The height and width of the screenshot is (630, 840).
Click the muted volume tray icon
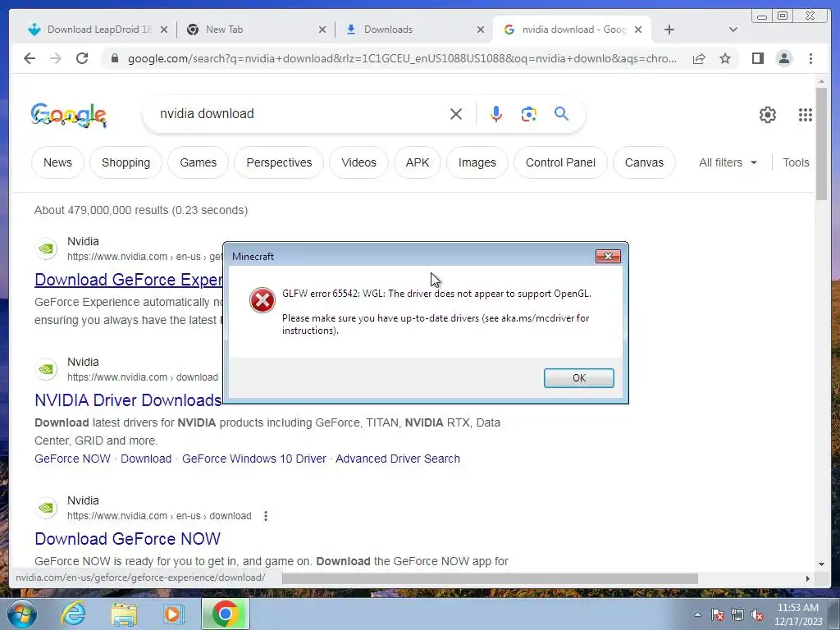[757, 614]
